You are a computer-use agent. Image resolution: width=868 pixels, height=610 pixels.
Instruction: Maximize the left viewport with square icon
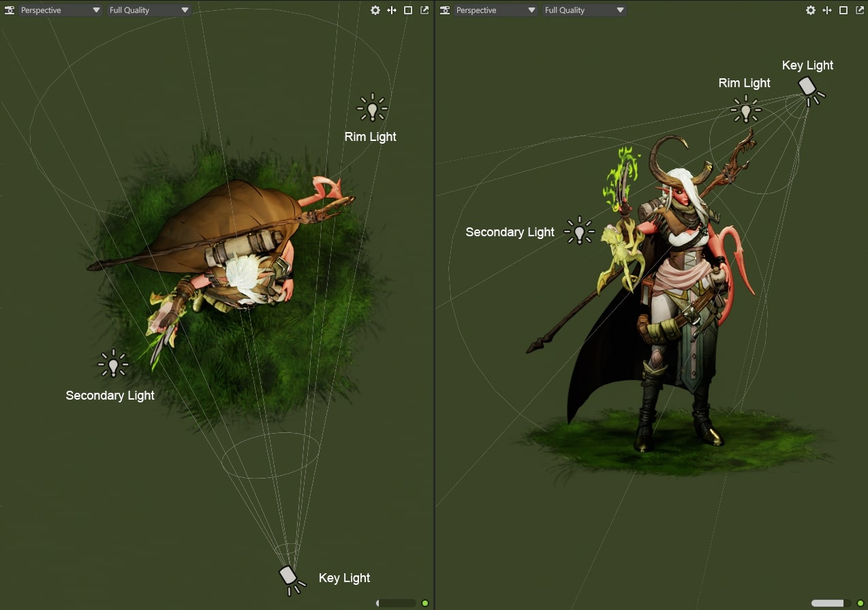(x=408, y=10)
